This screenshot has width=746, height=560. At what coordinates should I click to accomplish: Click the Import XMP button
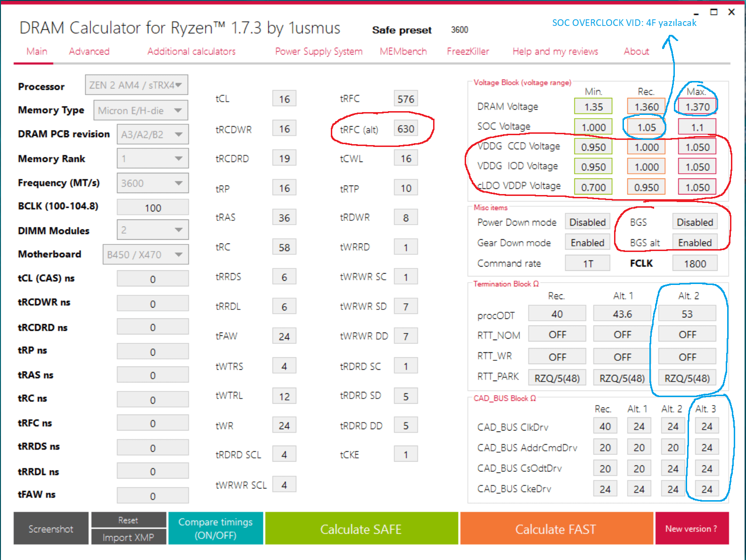pyautogui.click(x=129, y=537)
